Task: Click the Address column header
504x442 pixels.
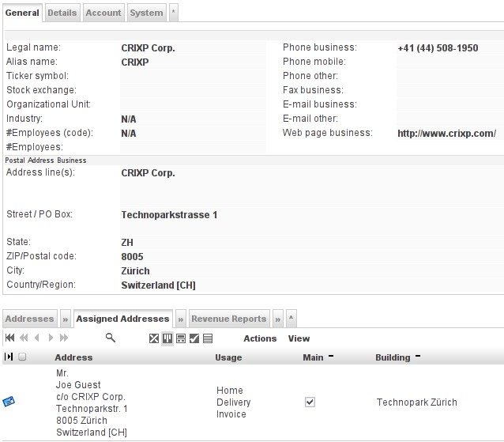Action: [x=73, y=357]
